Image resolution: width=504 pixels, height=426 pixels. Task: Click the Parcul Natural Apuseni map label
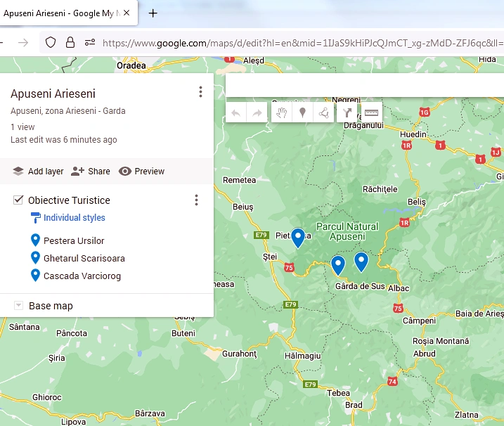[347, 231]
